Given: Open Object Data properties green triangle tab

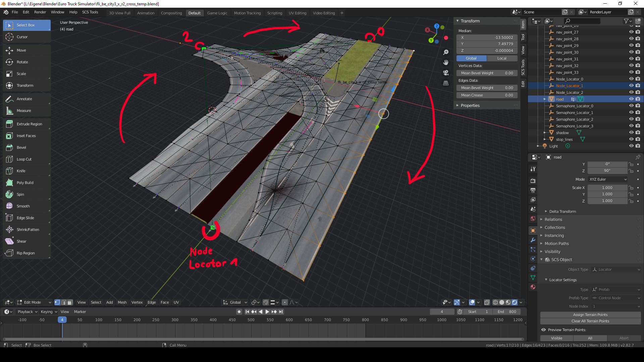Looking at the screenshot, I should (533, 278).
